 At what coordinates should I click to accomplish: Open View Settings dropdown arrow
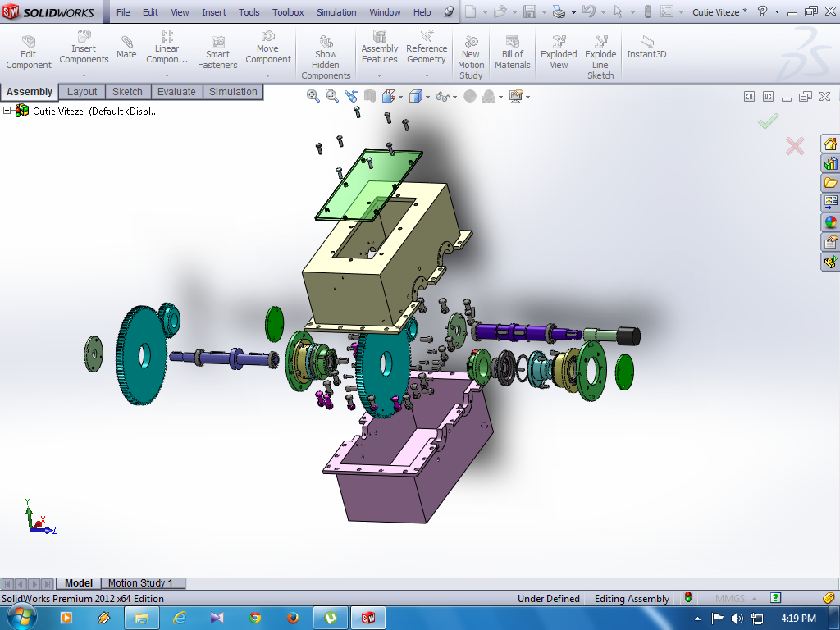click(527, 97)
